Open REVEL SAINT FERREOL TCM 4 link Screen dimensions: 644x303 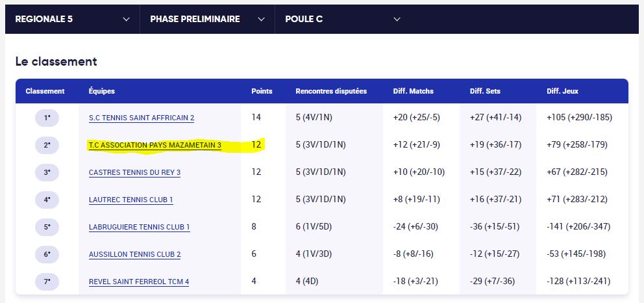click(x=139, y=282)
